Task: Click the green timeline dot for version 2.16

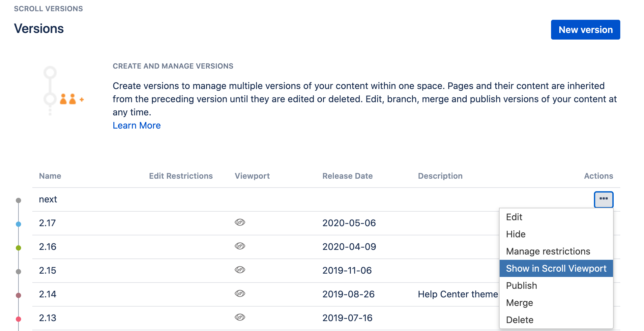Action: coord(18,248)
